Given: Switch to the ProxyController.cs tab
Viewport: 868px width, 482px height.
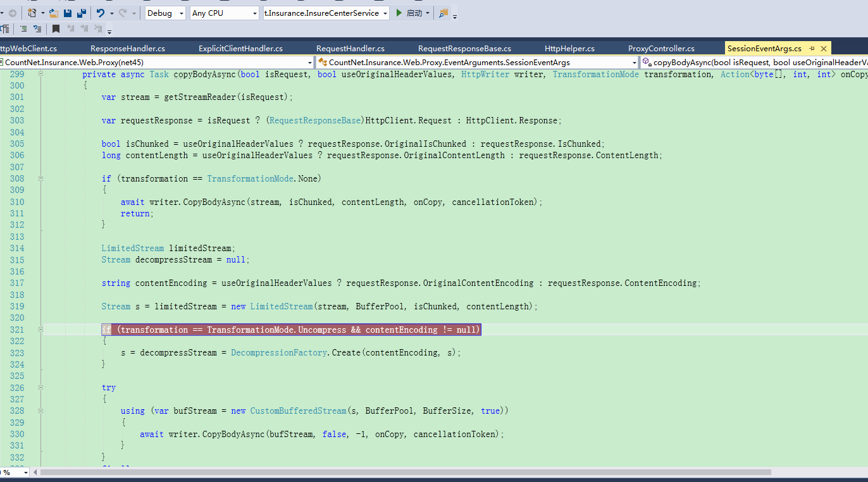Looking at the screenshot, I should point(661,48).
